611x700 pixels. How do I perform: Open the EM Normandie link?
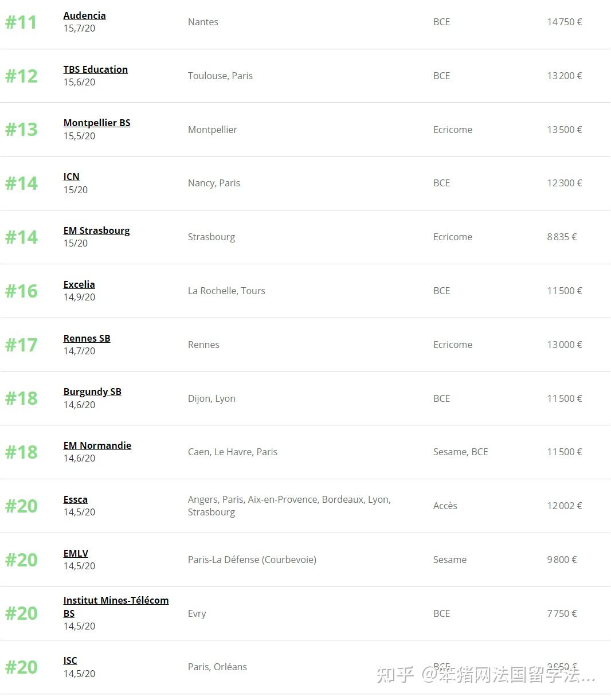(97, 445)
